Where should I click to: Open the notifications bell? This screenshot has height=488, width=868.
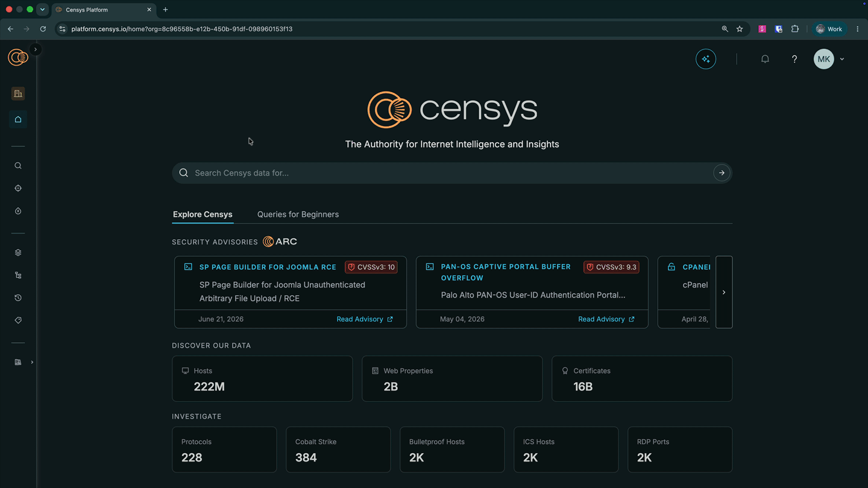pos(765,59)
